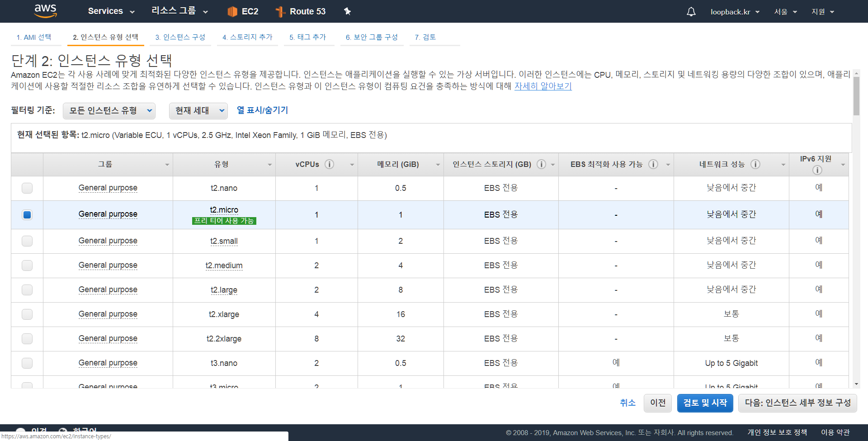The width and height of the screenshot is (868, 441).
Task: Select the t2.large row checkbox
Action: [27, 290]
